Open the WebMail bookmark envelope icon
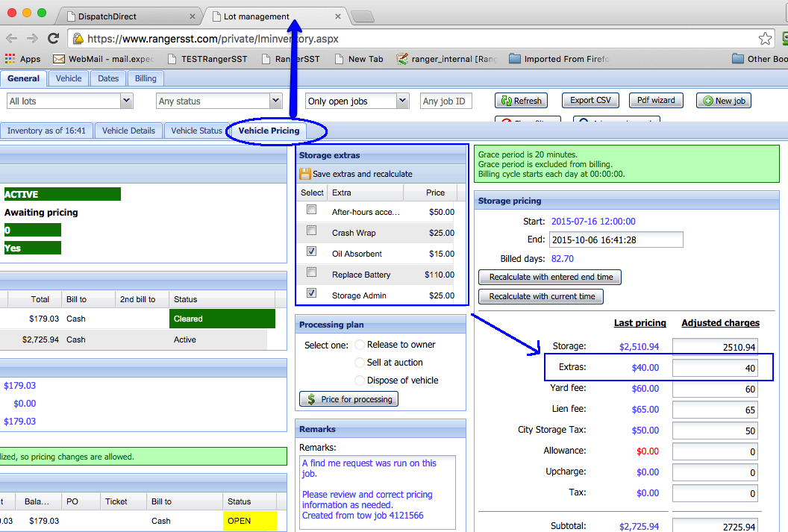 59,59
